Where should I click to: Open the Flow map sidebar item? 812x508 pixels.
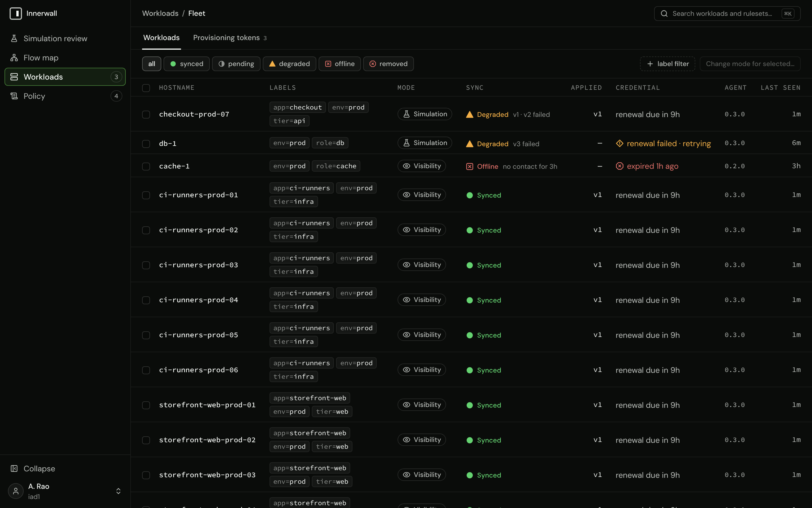[x=65, y=58]
